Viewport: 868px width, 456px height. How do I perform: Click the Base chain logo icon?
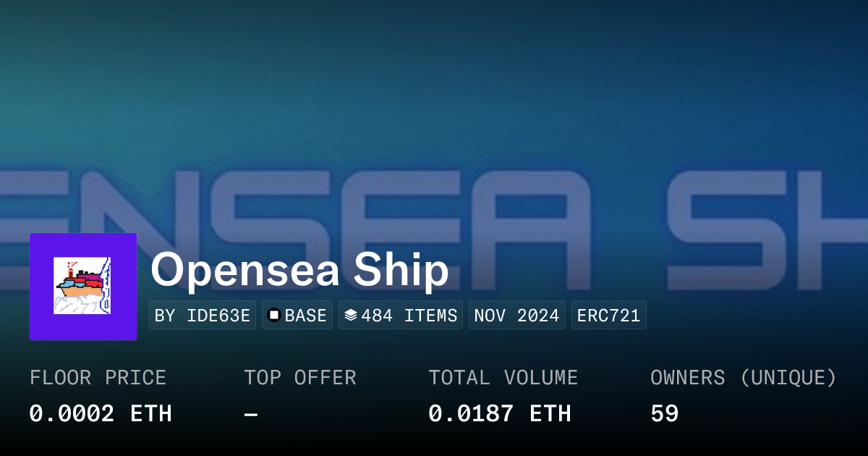[x=274, y=316]
